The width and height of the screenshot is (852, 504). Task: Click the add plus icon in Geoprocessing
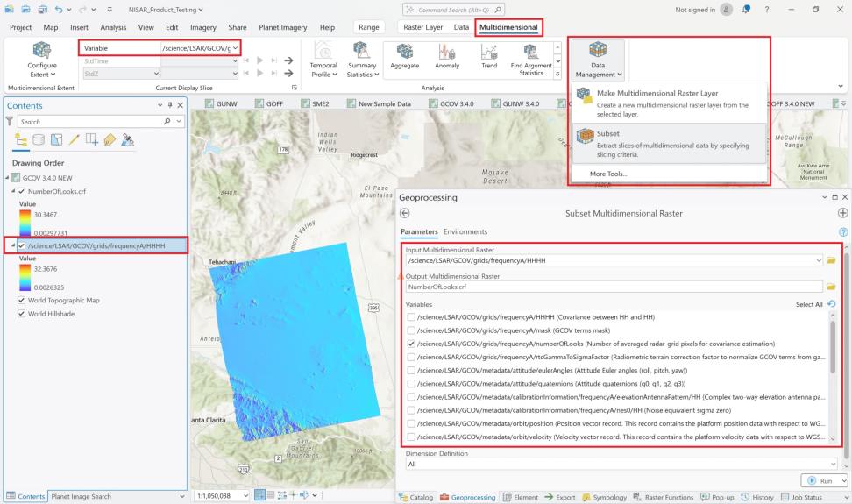[x=842, y=213]
